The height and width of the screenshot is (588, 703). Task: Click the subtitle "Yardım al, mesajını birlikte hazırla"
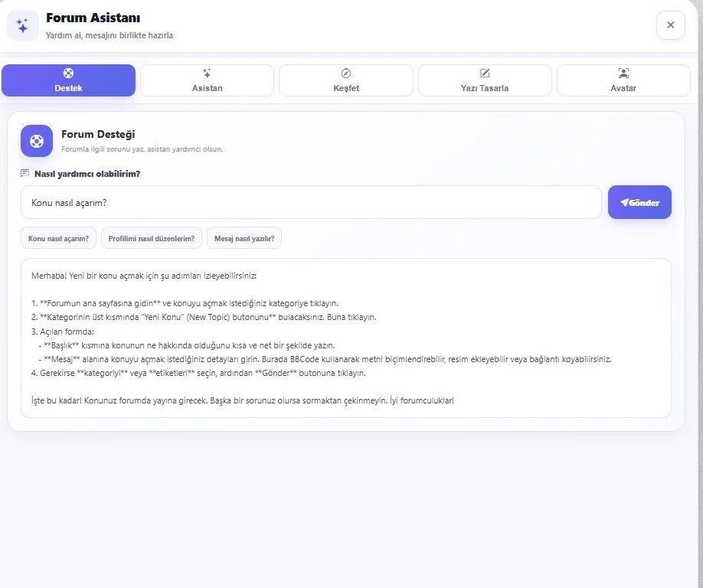tap(110, 35)
